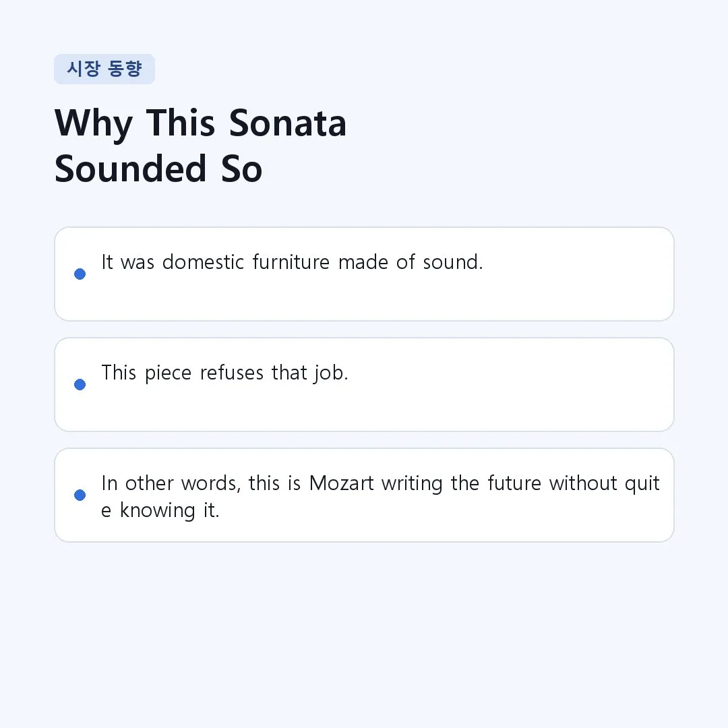Open the 'It was domestic furniture made of sound.' text
The height and width of the screenshot is (728, 728).
[293, 262]
